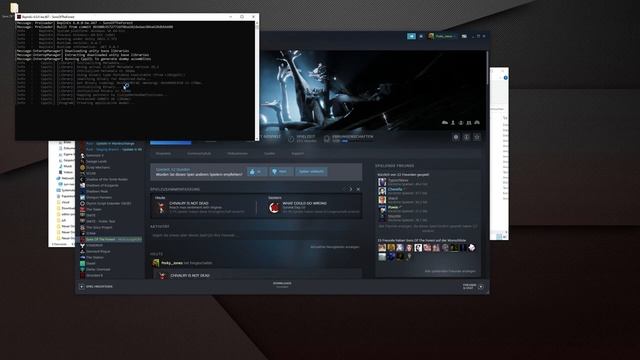
Task: Click the poster avatar in activity feed
Action: (x=156, y=263)
